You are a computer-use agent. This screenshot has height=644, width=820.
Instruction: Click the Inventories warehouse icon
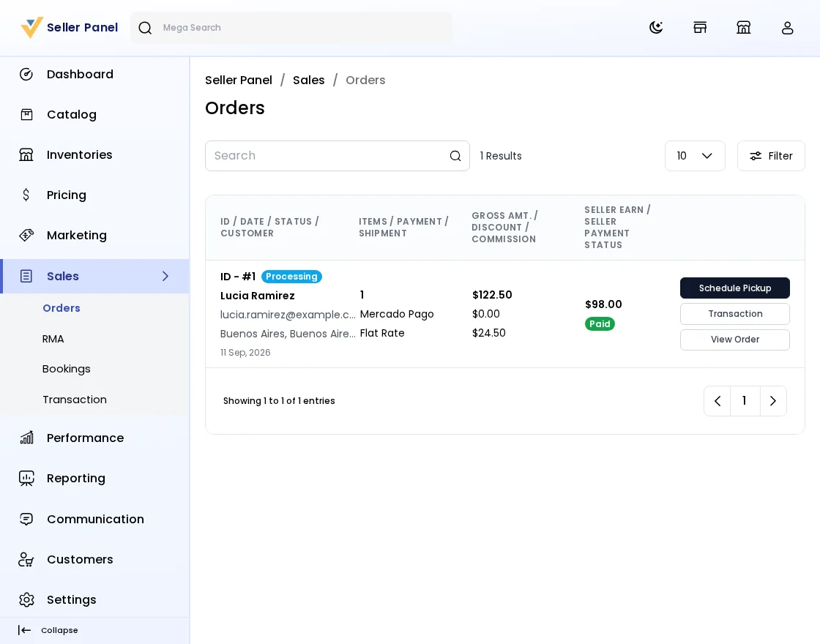point(26,154)
